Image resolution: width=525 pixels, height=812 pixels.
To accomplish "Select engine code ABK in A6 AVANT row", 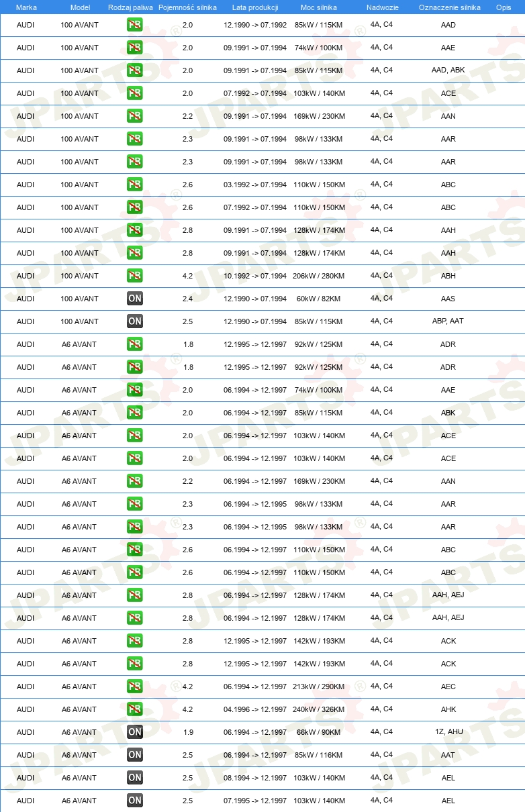I will 448,413.
